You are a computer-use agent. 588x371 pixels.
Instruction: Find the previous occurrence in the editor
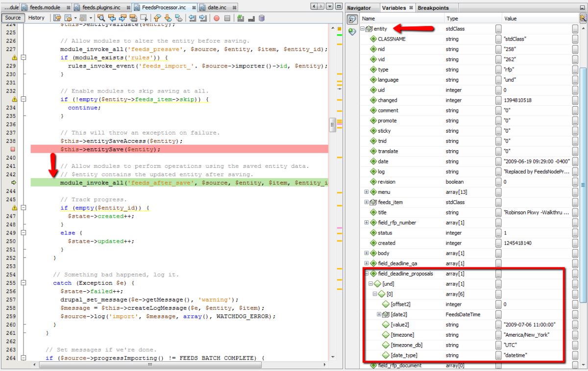(x=112, y=18)
